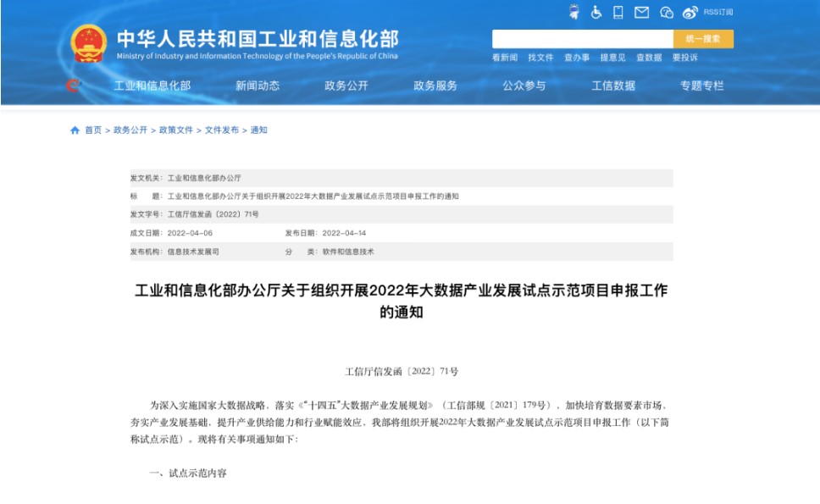Viewport: 820px width, 504px height.
Task: Click the centered document number below headline
Action: [x=402, y=372]
